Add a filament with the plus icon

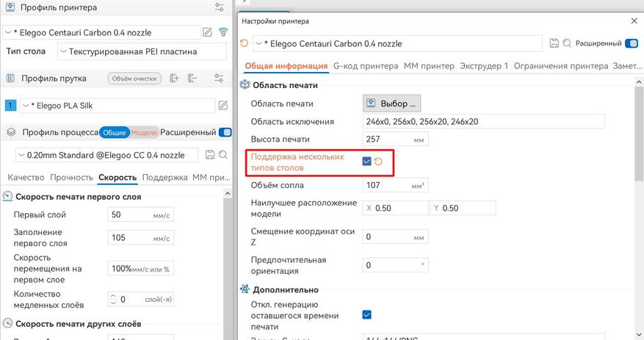click(x=174, y=78)
